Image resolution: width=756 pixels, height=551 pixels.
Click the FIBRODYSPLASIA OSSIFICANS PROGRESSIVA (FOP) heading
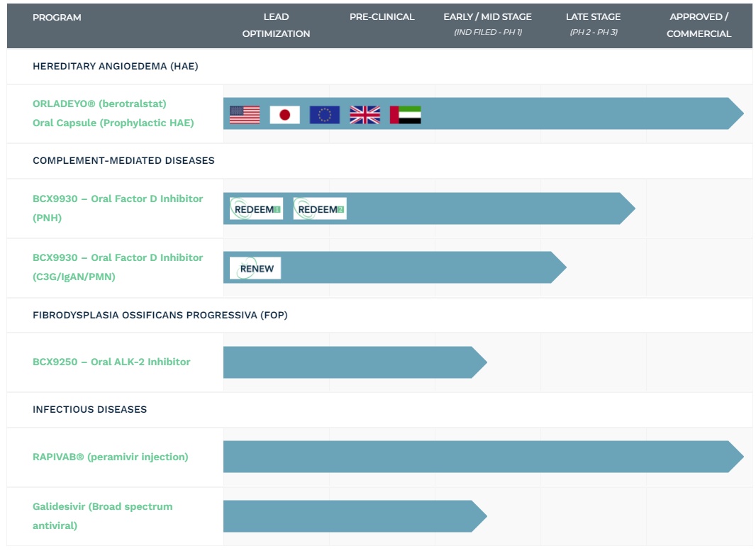coord(160,315)
